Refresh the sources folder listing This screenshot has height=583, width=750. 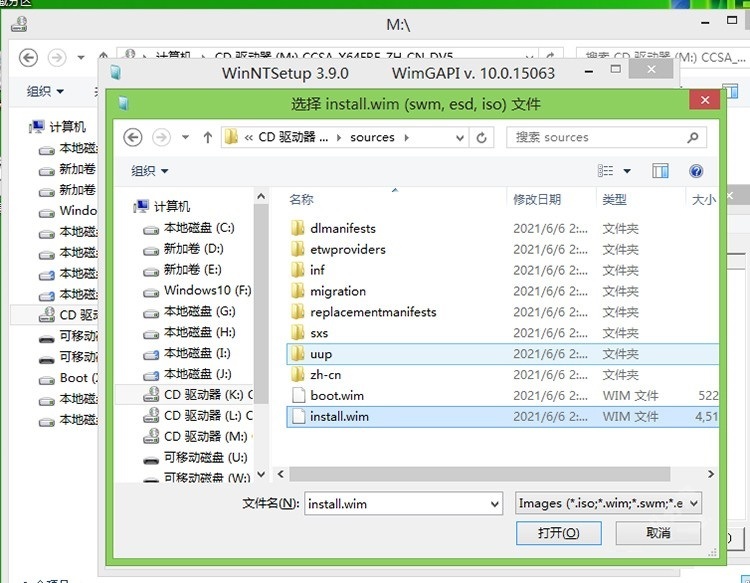pos(481,138)
